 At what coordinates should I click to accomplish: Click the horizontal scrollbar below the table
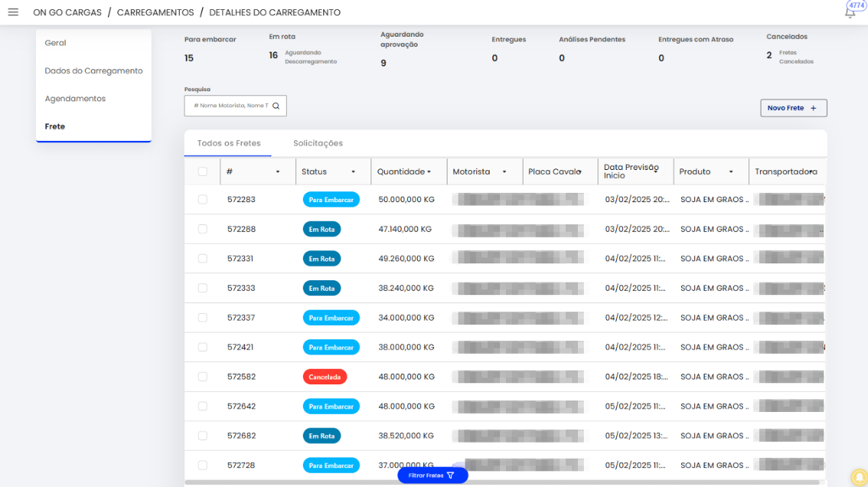501,482
